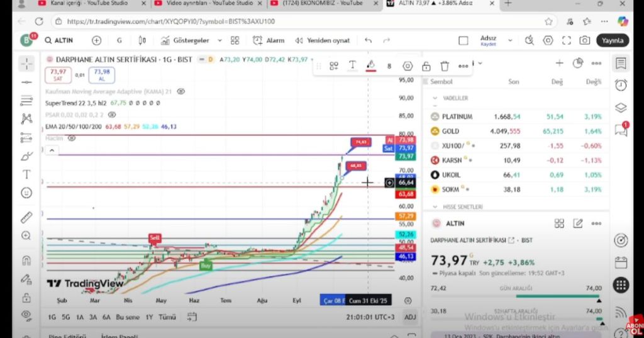Toggle lock all drawings
Viewport: 644px width, 338px height.
pyautogui.click(x=26, y=297)
